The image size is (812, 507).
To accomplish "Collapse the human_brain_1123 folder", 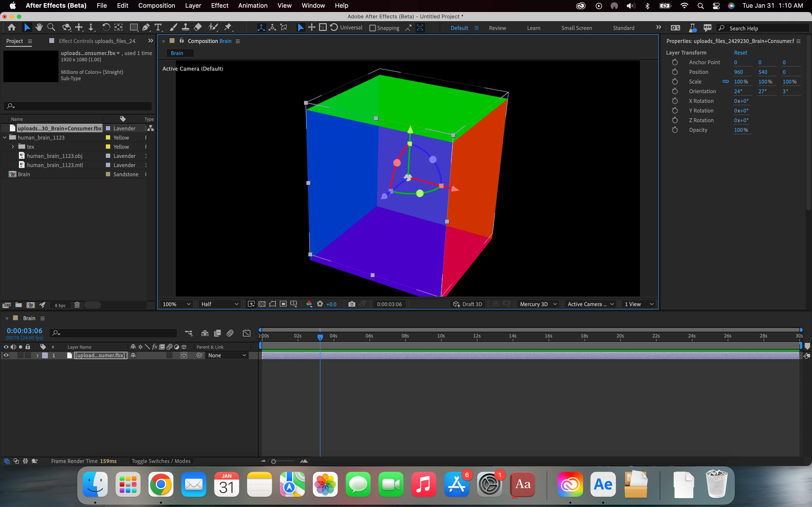I will coord(5,137).
